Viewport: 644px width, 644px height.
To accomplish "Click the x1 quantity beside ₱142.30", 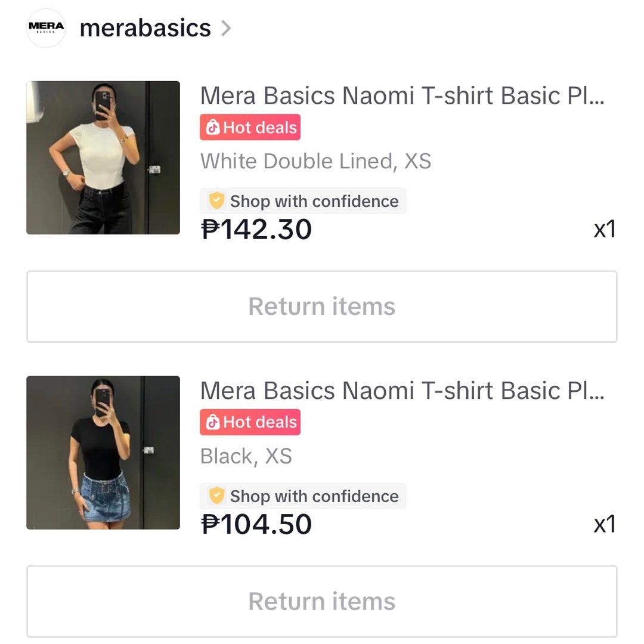I will tap(606, 230).
